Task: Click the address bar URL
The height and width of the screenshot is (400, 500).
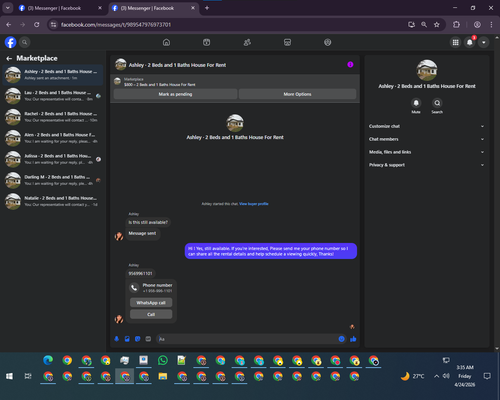Action: click(116, 25)
